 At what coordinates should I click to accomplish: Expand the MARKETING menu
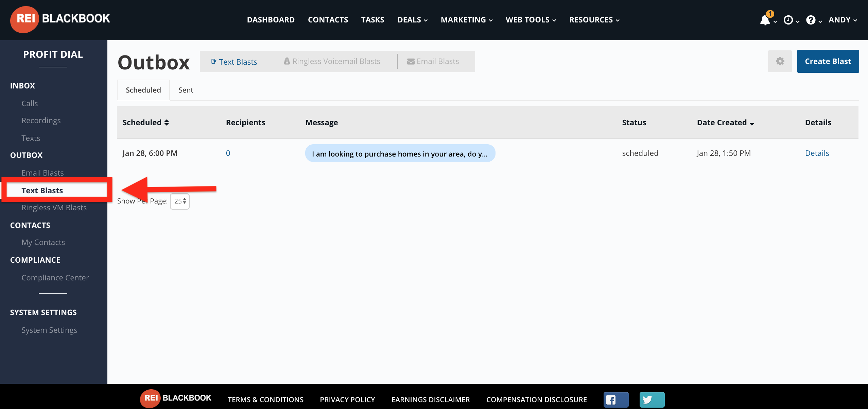click(x=466, y=20)
